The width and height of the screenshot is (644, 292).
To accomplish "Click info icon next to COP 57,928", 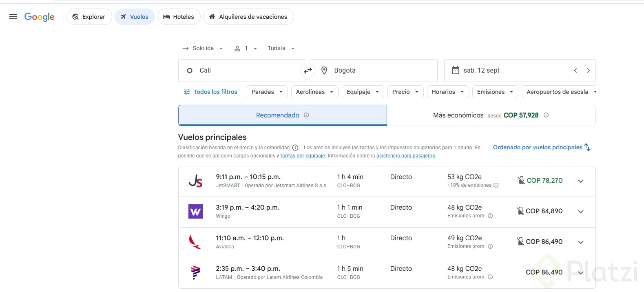I will (x=546, y=115).
